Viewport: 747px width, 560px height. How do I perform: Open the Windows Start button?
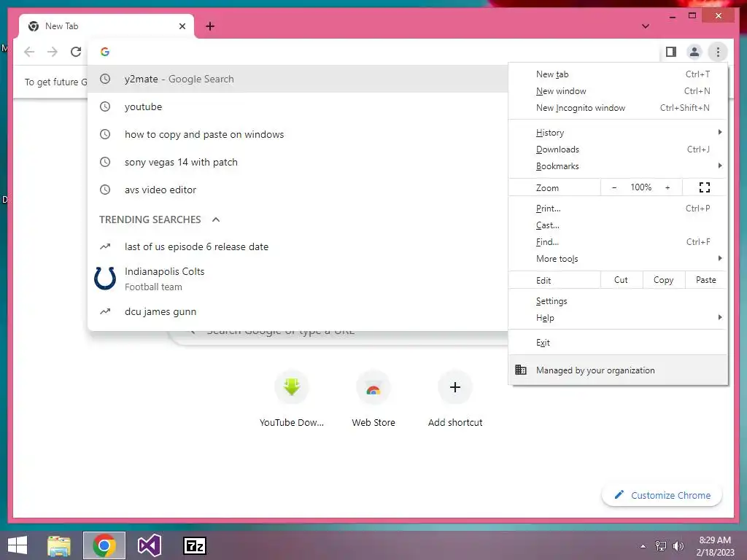tap(18, 545)
